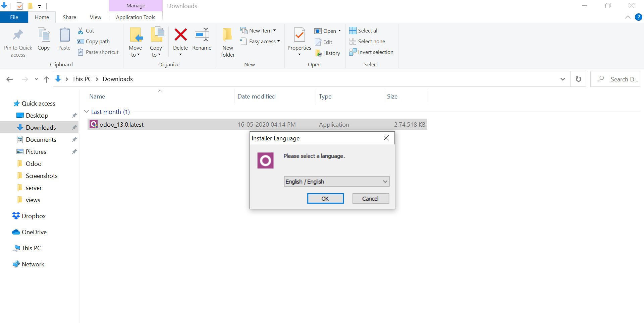Expand the New item dropdown
The height and width of the screenshot is (323, 644).
point(275,30)
